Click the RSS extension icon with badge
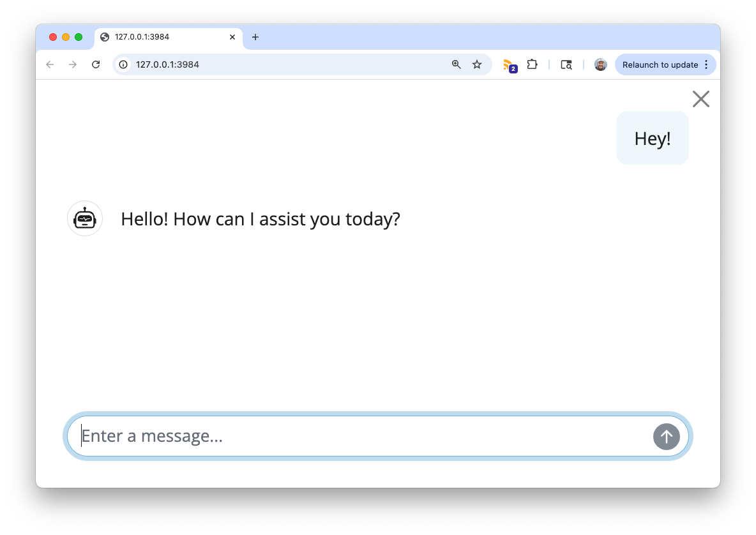 (x=509, y=64)
